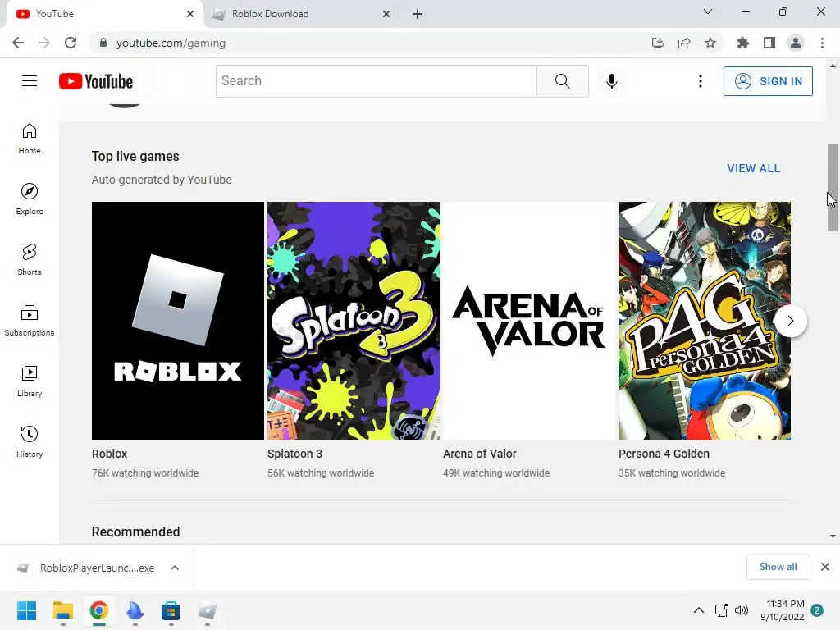840x630 pixels.
Task: Click VIEW ALL for top live games
Action: [x=753, y=168]
